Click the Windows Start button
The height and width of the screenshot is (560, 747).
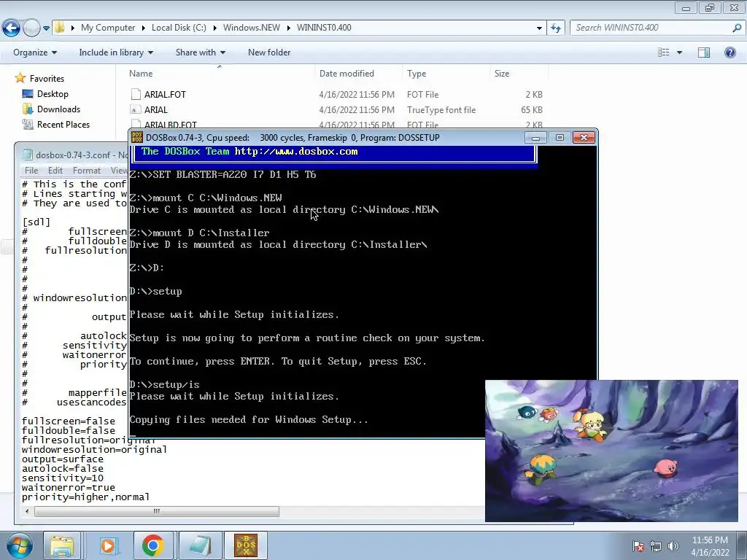19,545
